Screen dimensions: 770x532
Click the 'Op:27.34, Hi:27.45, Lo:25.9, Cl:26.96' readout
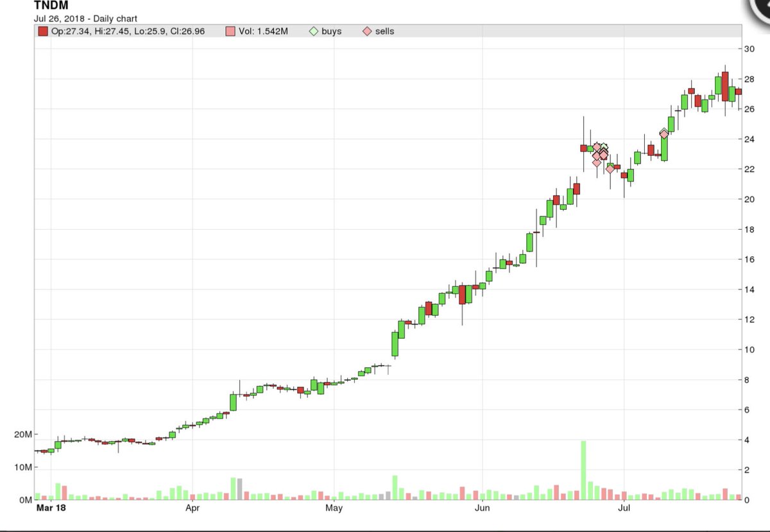(128, 31)
